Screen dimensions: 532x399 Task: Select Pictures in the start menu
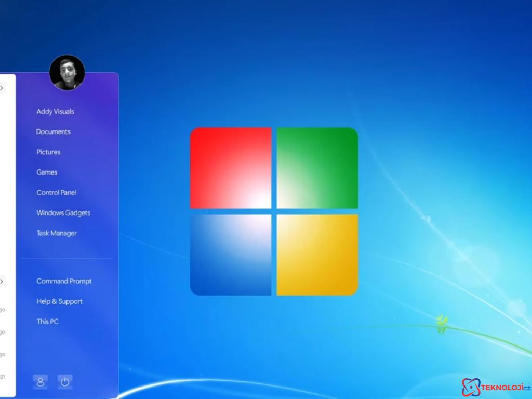48,152
